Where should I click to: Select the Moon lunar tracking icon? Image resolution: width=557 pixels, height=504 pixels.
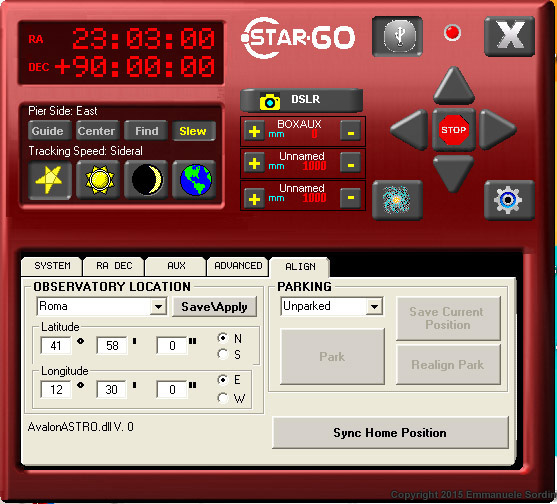(x=146, y=180)
